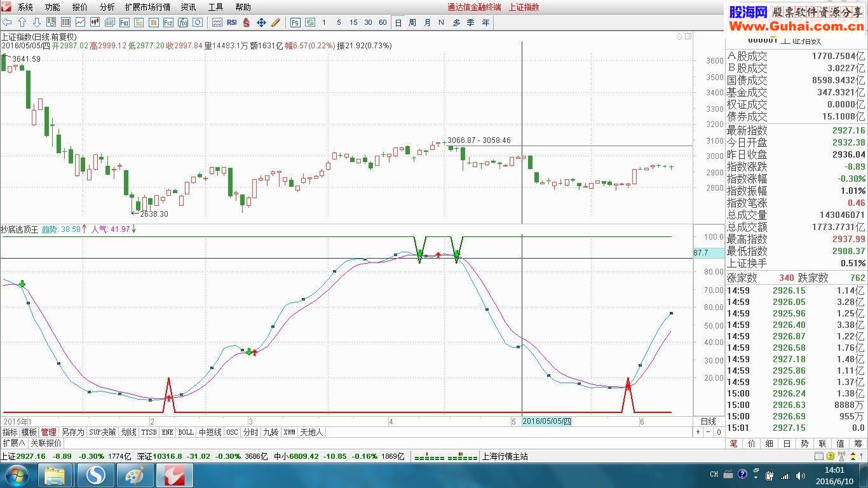This screenshot has height=488, width=868.
Task: Open the 系统 menu
Action: (25, 7)
